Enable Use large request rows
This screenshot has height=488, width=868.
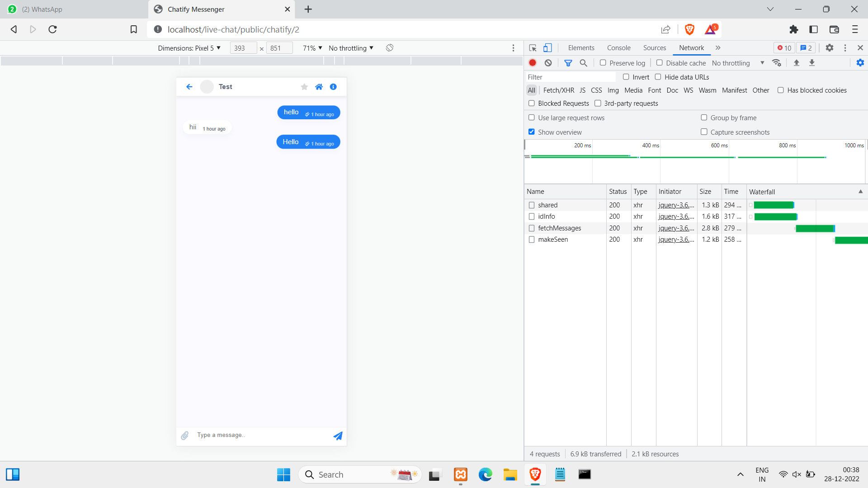[532, 118]
